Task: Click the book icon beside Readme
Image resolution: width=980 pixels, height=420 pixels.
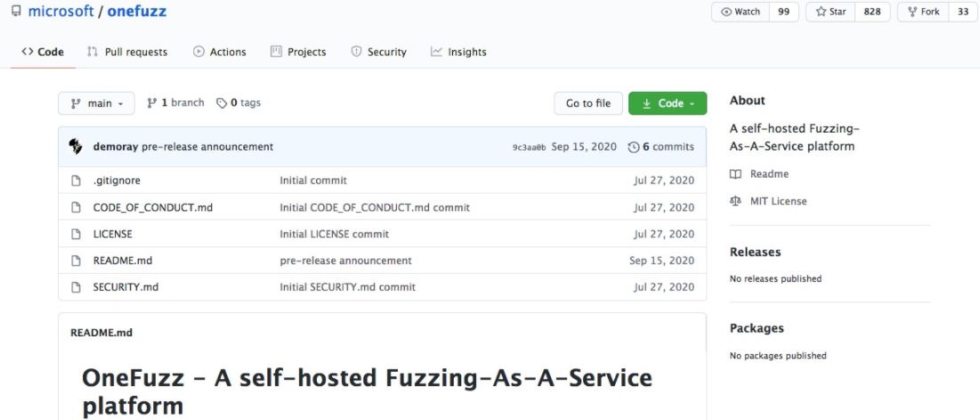Action: pos(735,174)
